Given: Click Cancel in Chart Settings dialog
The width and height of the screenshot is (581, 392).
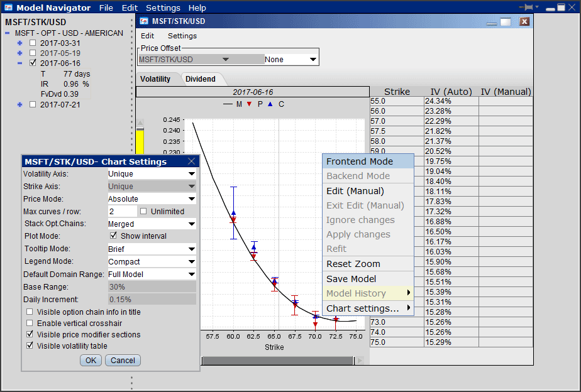Looking at the screenshot, I should (123, 360).
